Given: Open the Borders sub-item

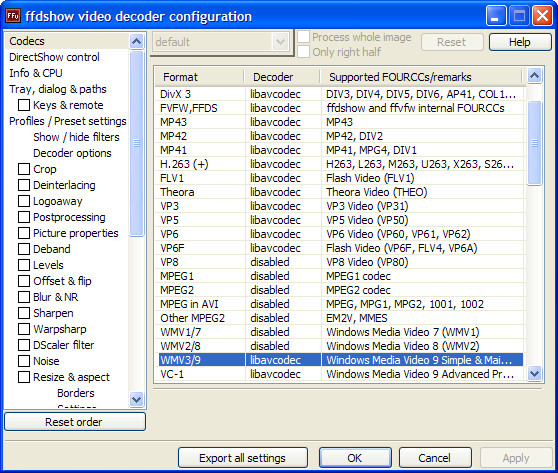Looking at the screenshot, I should (76, 393).
